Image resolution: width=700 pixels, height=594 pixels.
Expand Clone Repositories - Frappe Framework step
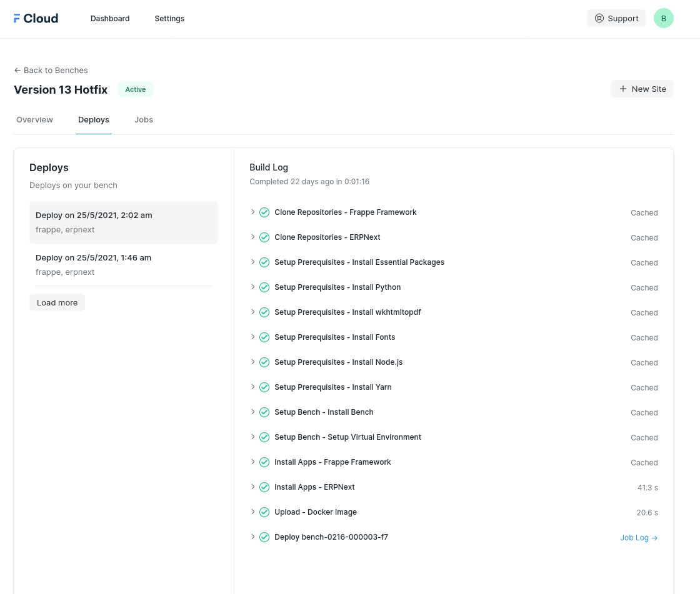(x=252, y=212)
